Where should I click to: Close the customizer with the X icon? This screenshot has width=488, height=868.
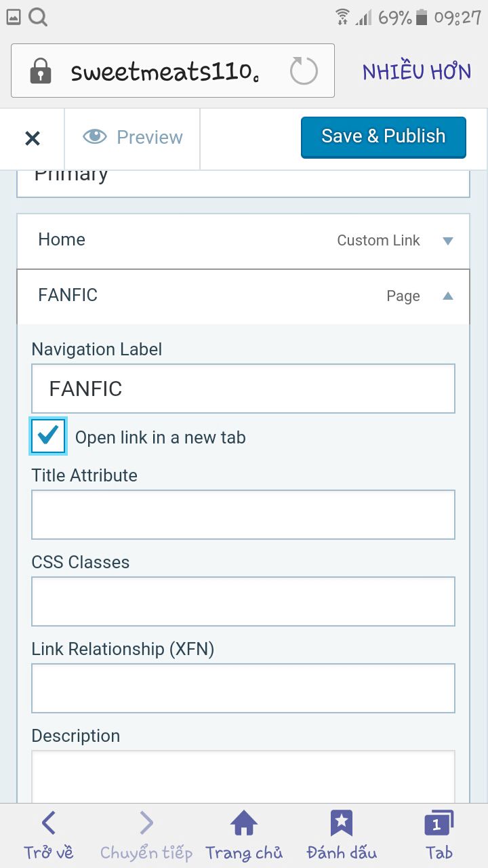click(33, 138)
